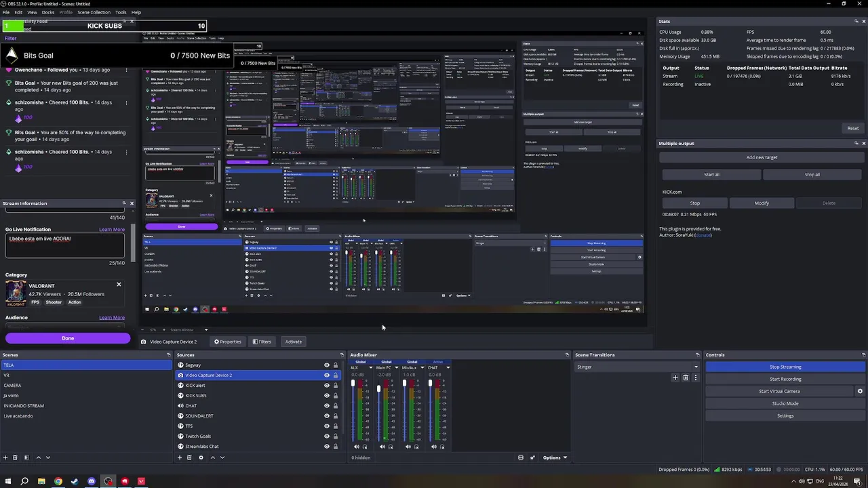
Task: Toggle visibility of KICK alert source
Action: (x=326, y=386)
